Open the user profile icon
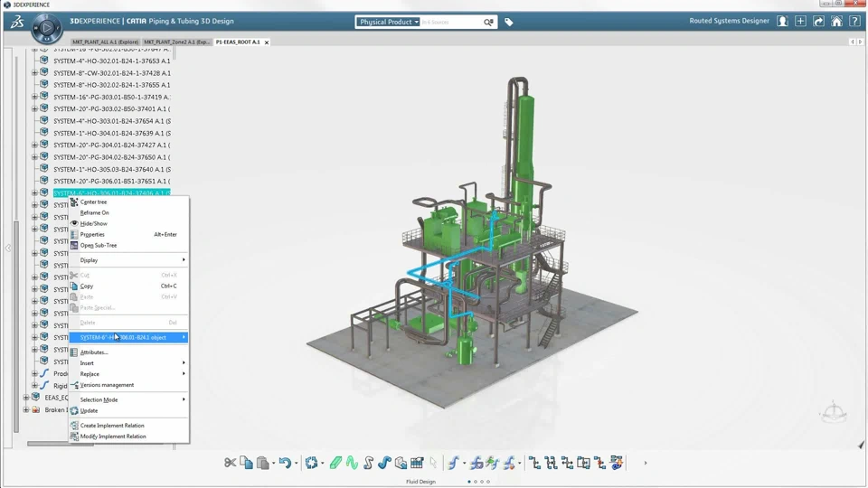This screenshot has height=488, width=868. point(782,22)
